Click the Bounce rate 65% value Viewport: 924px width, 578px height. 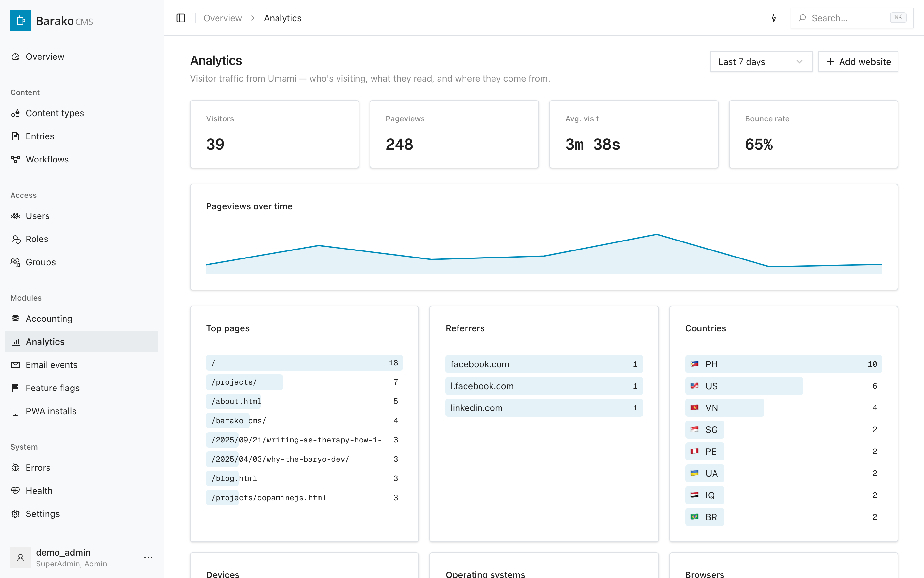tap(759, 144)
